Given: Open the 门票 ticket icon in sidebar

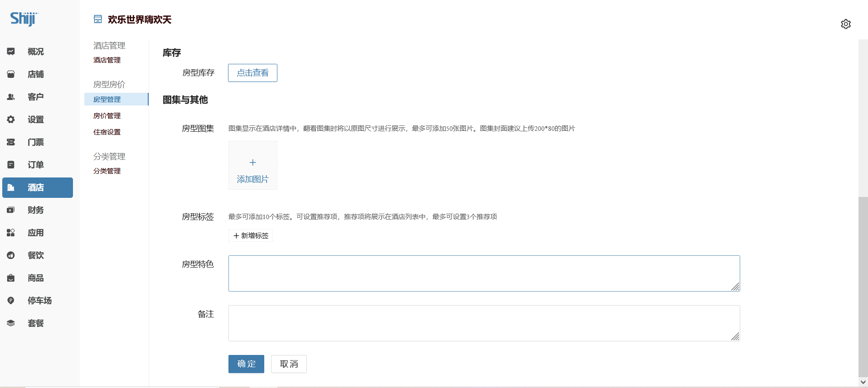Looking at the screenshot, I should 11,142.
